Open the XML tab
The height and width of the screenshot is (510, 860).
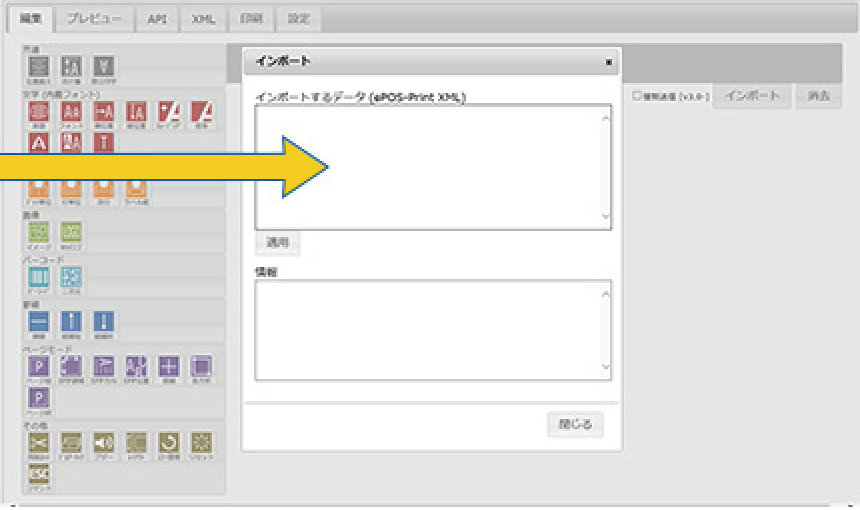203,19
